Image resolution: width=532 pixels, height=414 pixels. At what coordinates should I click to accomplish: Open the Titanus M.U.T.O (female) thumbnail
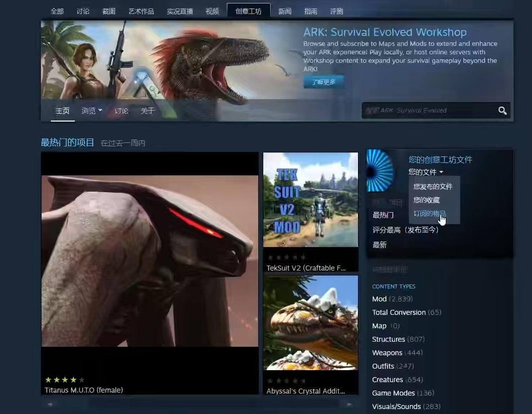tap(150, 261)
